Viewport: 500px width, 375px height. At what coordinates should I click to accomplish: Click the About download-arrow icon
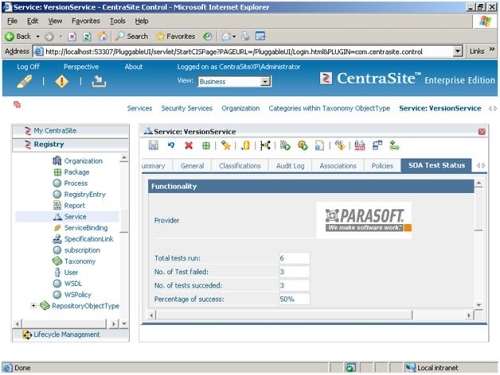click(x=99, y=81)
